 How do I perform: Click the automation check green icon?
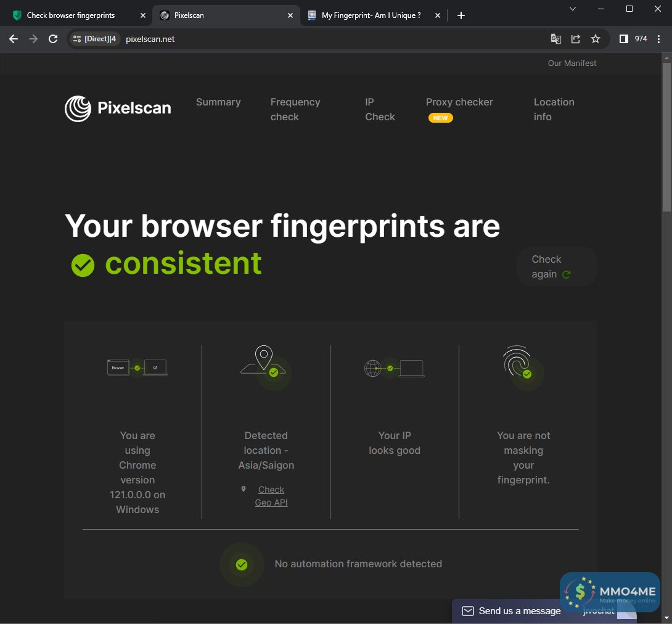242,564
